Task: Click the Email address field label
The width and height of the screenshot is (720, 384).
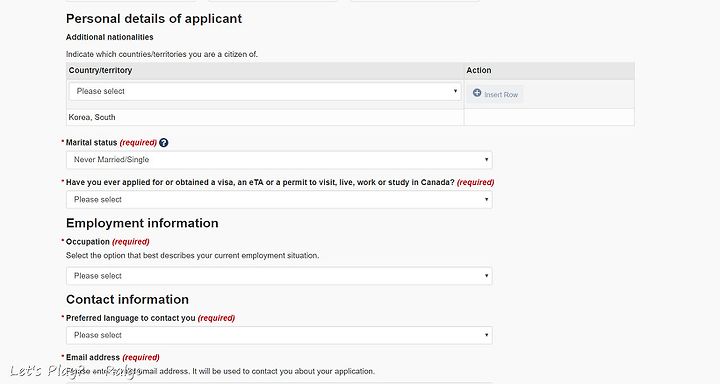Action: coord(93,357)
